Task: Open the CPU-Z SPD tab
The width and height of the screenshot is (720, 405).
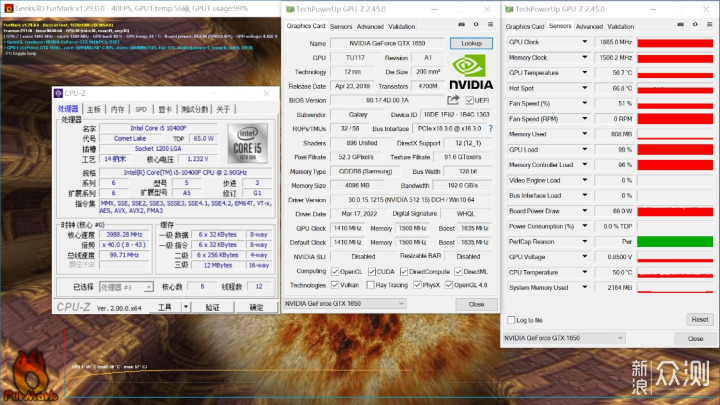Action: point(141,109)
